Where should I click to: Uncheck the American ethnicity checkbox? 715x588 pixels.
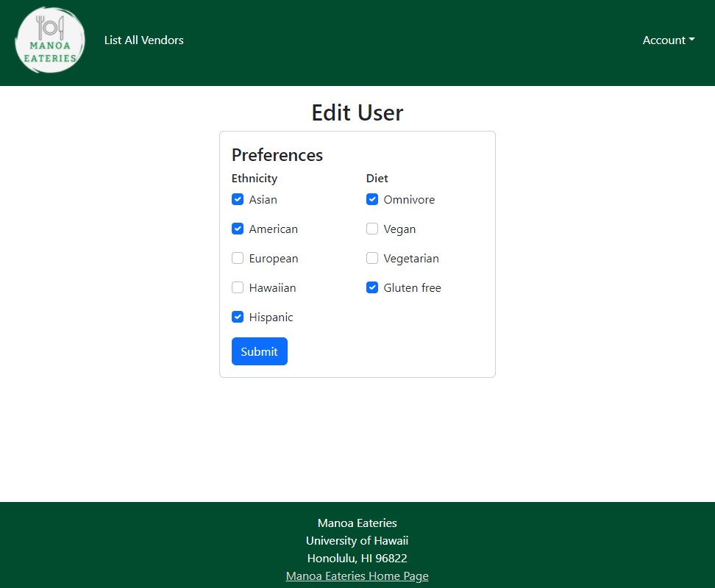click(x=238, y=229)
